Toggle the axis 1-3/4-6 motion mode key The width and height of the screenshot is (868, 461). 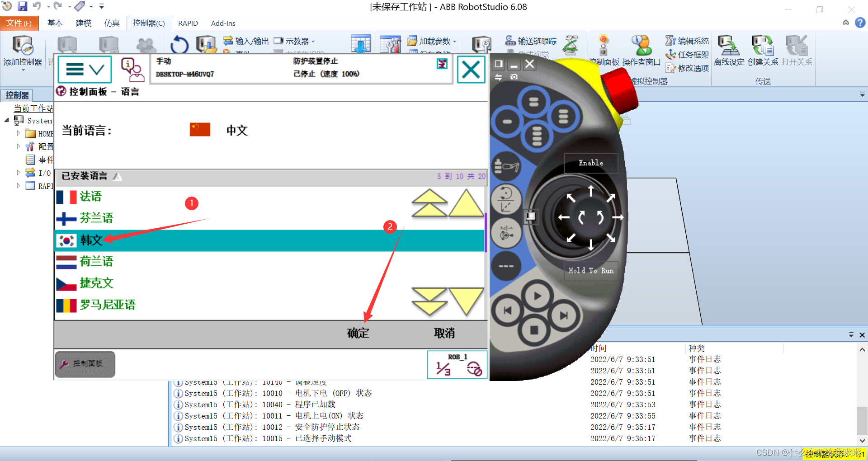point(506,233)
